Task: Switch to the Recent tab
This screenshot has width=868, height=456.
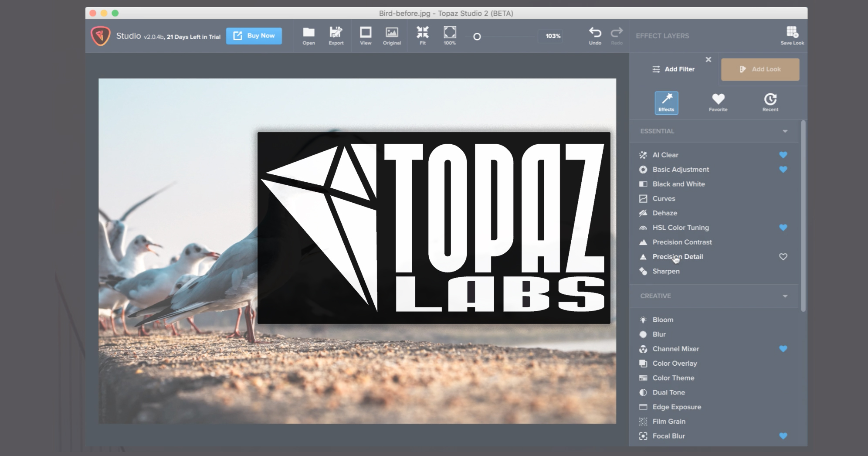Action: (x=770, y=103)
